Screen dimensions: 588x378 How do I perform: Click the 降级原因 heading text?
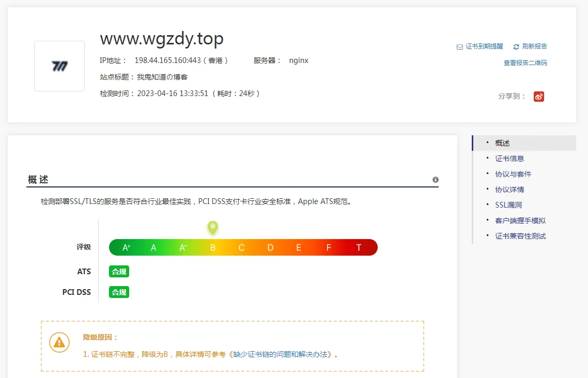point(100,338)
